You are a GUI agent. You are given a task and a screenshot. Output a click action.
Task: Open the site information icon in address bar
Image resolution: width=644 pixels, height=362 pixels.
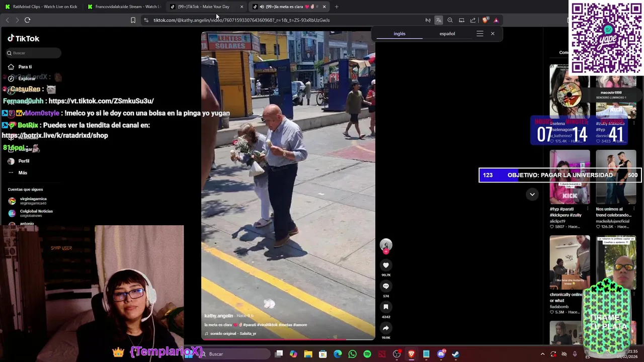[146, 20]
